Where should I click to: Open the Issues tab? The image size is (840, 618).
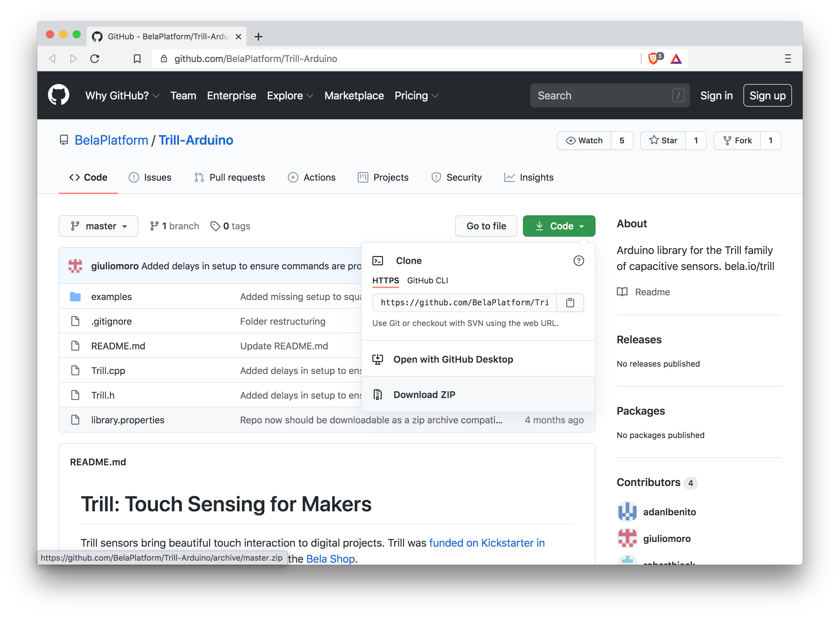click(150, 177)
